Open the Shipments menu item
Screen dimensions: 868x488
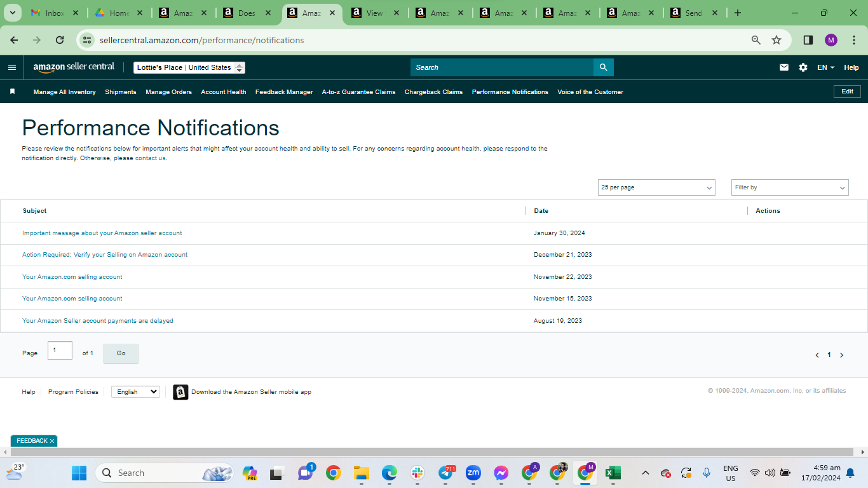121,92
